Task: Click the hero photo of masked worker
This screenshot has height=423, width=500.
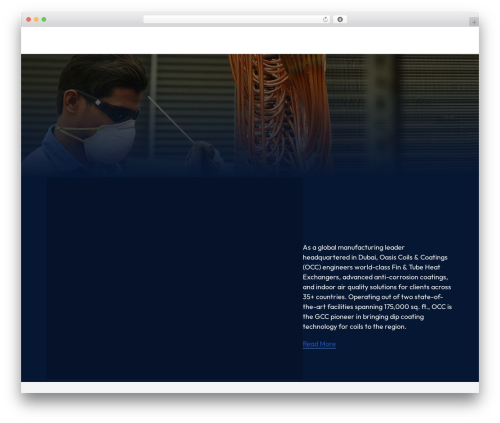Action: (x=250, y=115)
